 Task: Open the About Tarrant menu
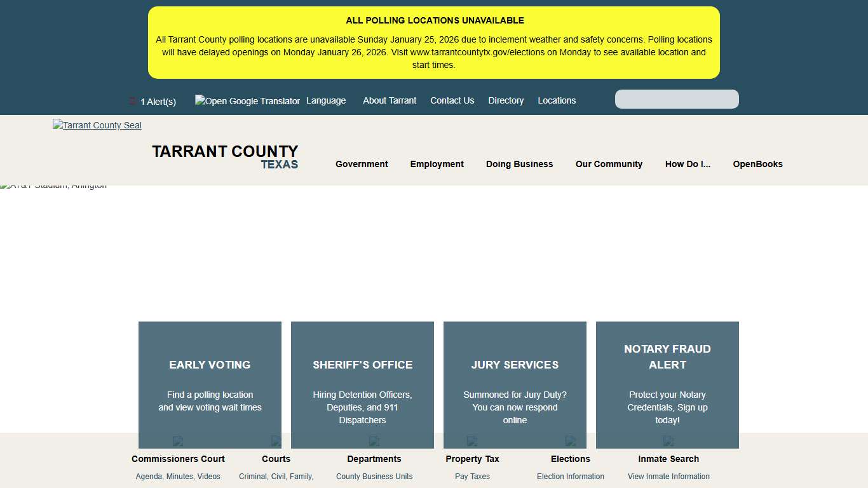tap(390, 100)
